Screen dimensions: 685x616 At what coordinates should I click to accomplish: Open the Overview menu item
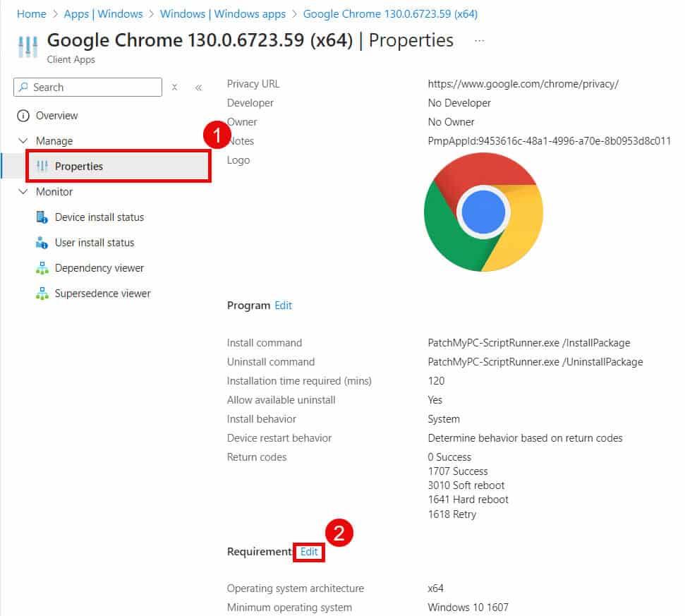57,116
